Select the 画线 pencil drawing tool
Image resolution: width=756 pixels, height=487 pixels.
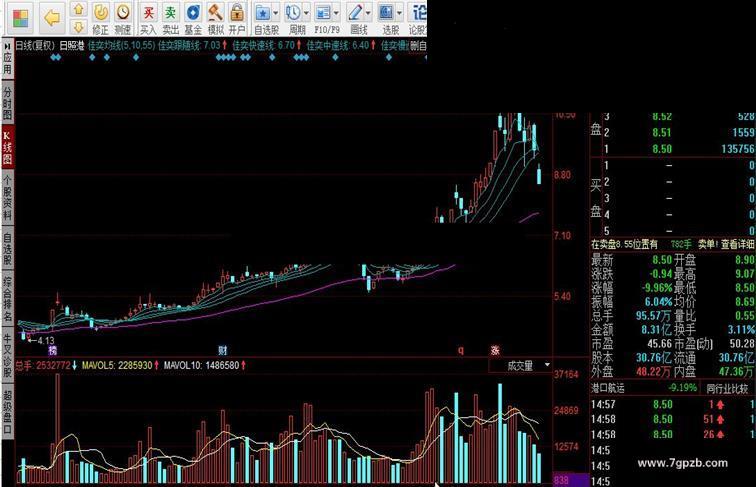coord(355,13)
